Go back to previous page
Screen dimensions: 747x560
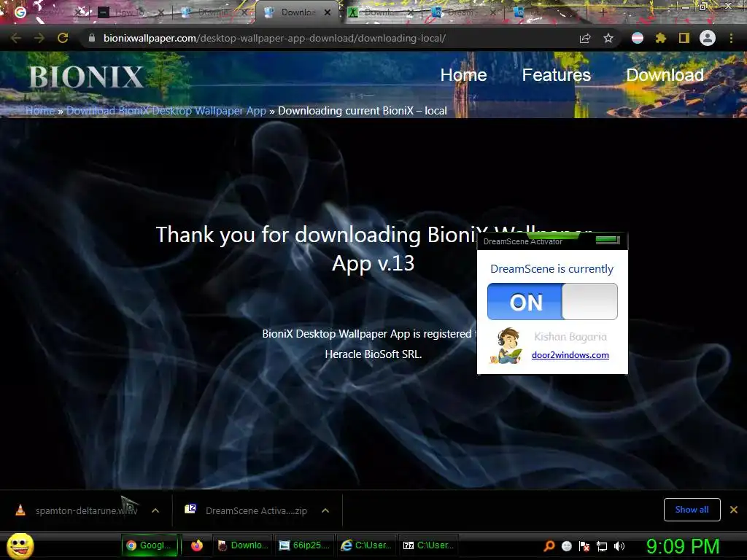16,38
